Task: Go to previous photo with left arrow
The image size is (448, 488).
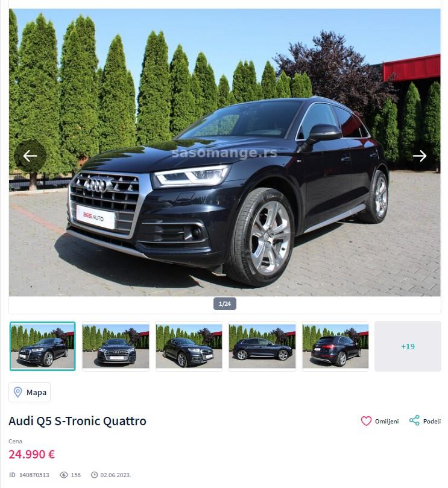Action: [30, 156]
